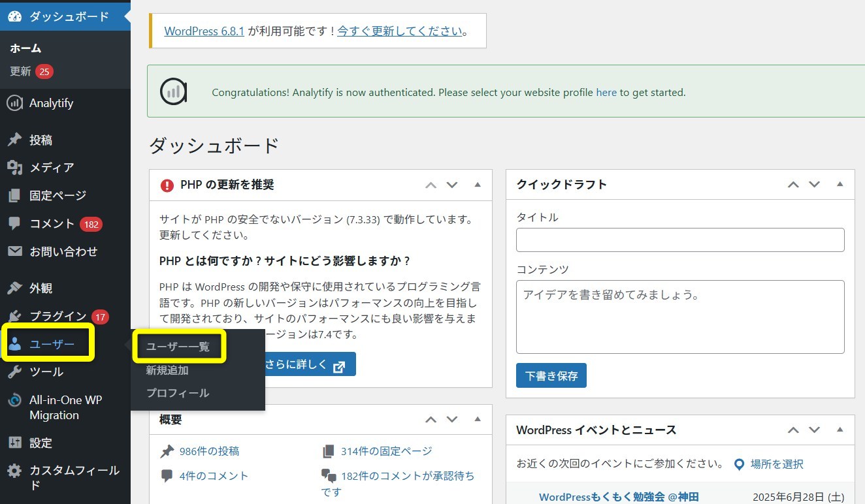Click the comments icon beside 182件のコメントが承認待ち

329,476
